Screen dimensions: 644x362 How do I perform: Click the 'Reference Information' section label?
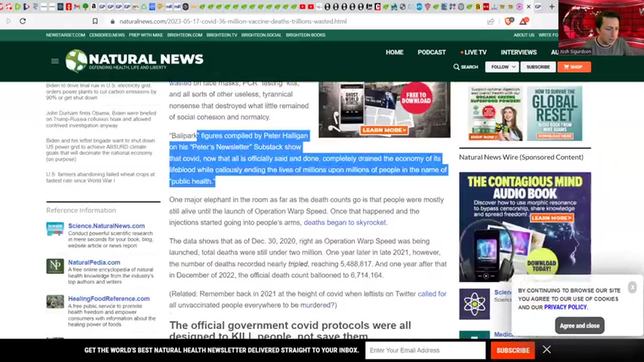point(81,210)
